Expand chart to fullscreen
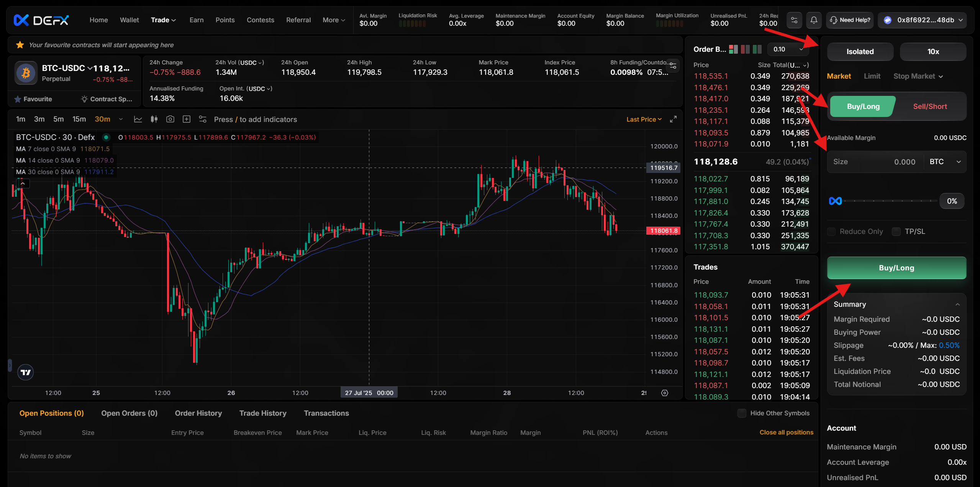Image resolution: width=980 pixels, height=487 pixels. tap(673, 119)
